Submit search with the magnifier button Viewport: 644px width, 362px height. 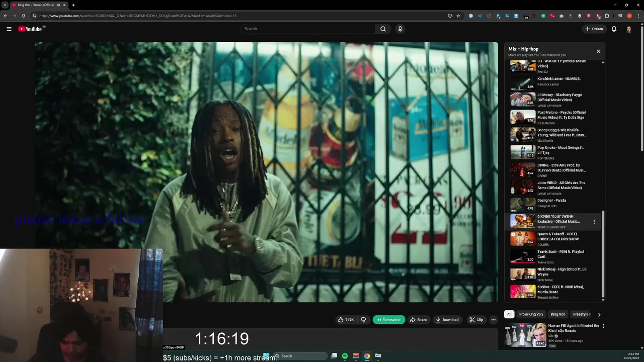click(383, 29)
